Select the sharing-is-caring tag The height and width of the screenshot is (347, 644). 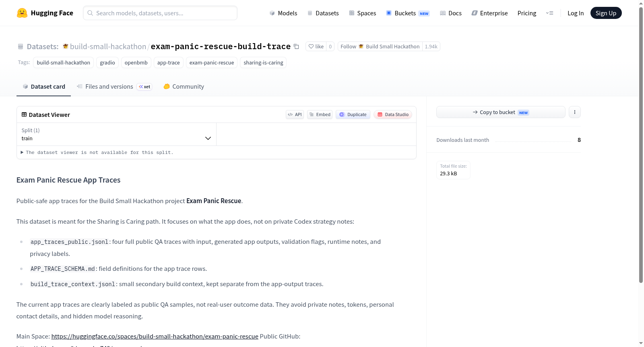pyautogui.click(x=263, y=62)
